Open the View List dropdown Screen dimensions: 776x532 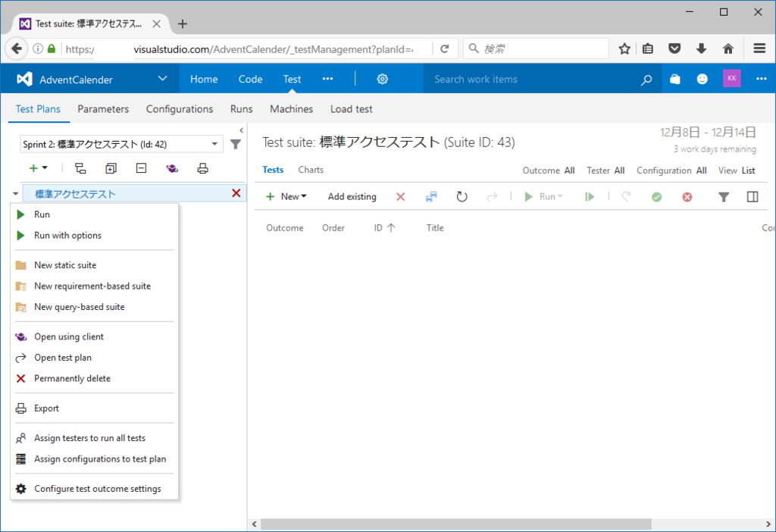click(x=737, y=171)
